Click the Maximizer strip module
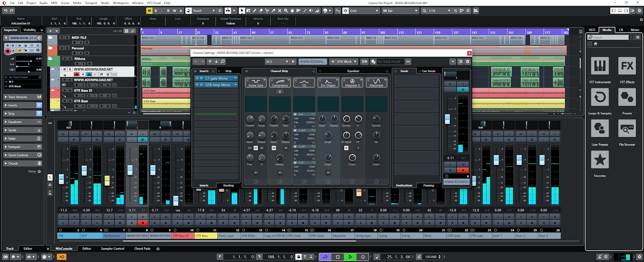The height and width of the screenshot is (262, 644). point(376,83)
